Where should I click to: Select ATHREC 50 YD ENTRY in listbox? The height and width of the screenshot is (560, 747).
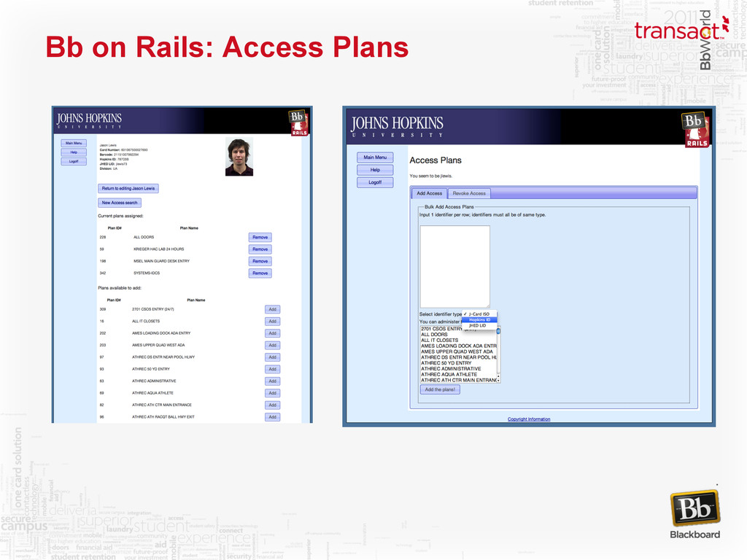[x=458, y=363]
